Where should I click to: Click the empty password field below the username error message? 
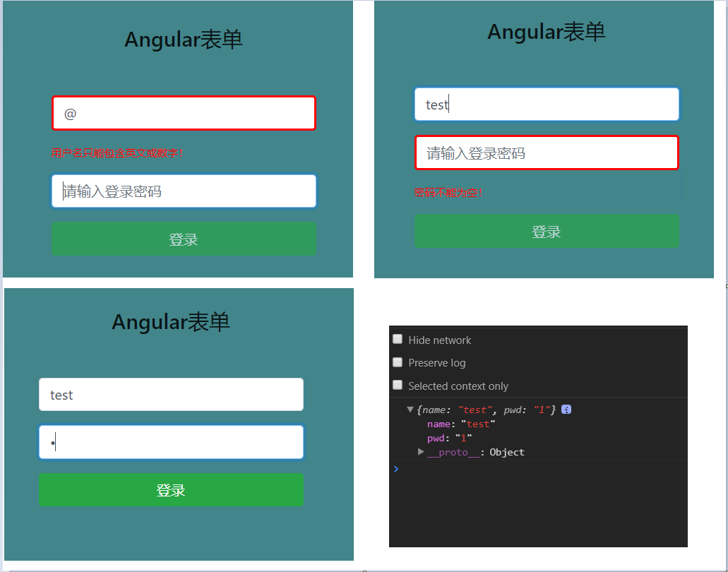184,191
